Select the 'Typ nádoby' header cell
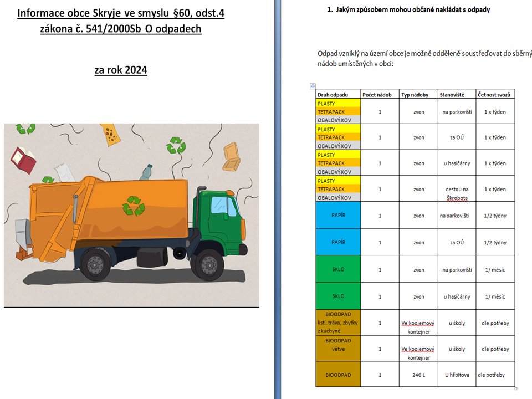The width and height of the screenshot is (532, 399). coord(418,95)
